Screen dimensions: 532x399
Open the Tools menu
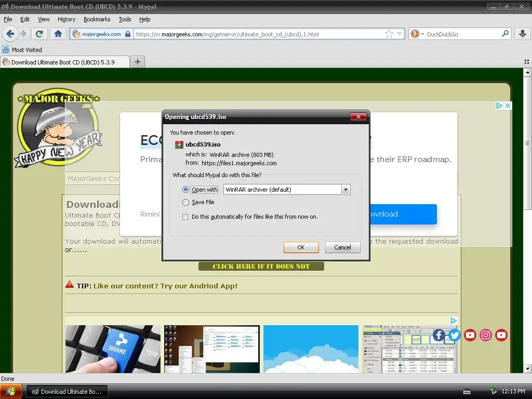pos(125,19)
